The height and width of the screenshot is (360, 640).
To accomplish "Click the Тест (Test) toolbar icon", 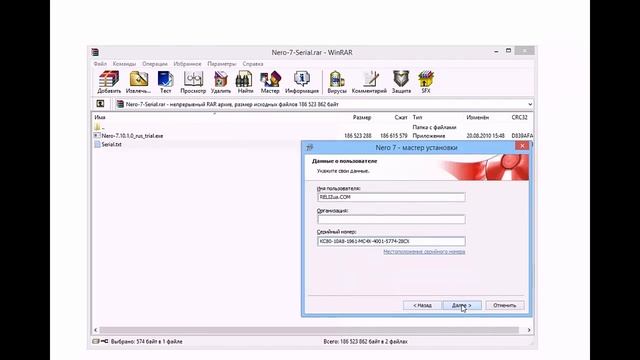I will (165, 82).
